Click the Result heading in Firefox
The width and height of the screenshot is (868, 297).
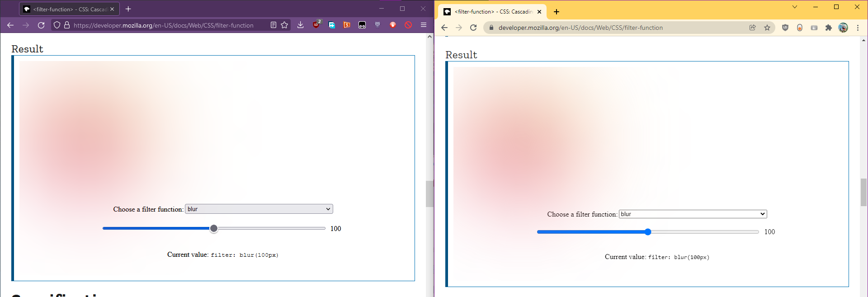27,49
